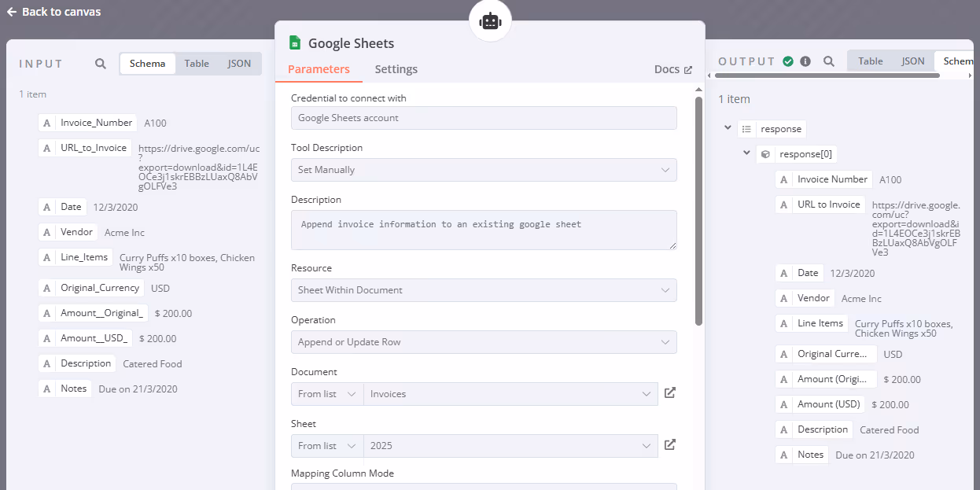Click the input 1 item count
This screenshot has height=490, width=980.
coord(33,94)
